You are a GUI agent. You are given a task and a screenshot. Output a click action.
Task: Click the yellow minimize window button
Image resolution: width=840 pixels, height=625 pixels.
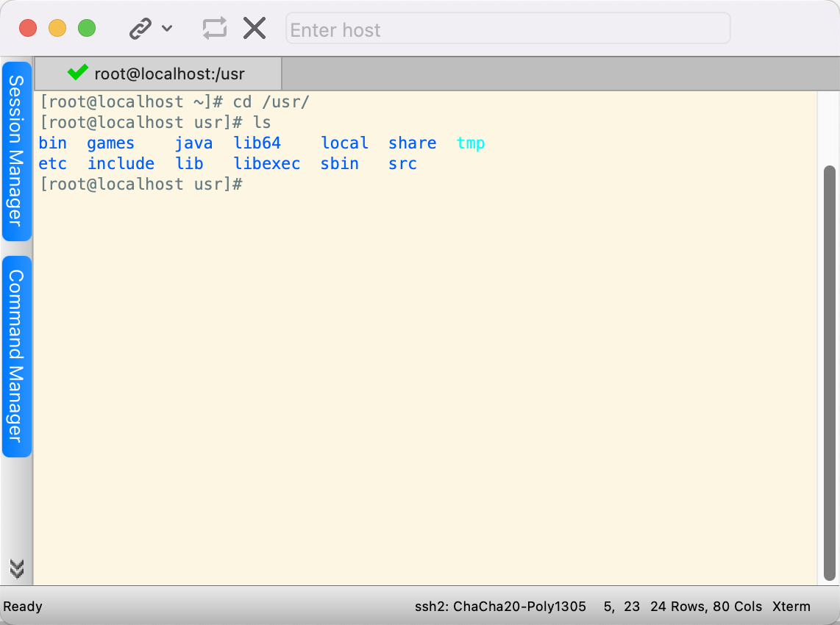click(57, 29)
